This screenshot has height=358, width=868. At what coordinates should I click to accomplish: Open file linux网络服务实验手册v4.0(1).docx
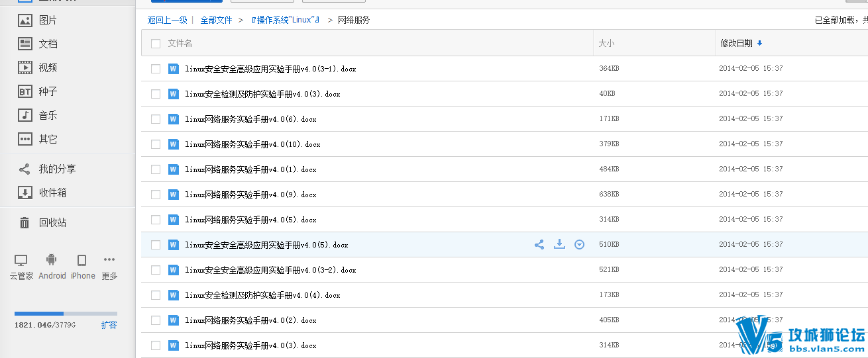(x=250, y=169)
